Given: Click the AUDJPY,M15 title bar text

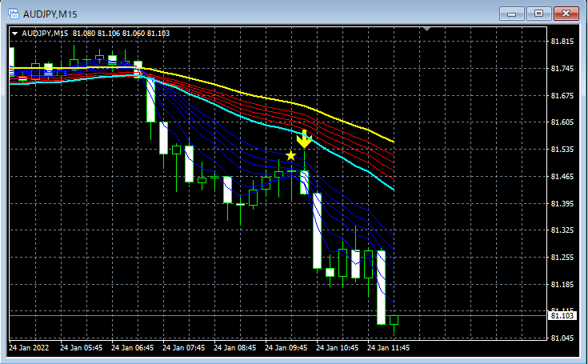Looking at the screenshot, I should click(50, 14).
